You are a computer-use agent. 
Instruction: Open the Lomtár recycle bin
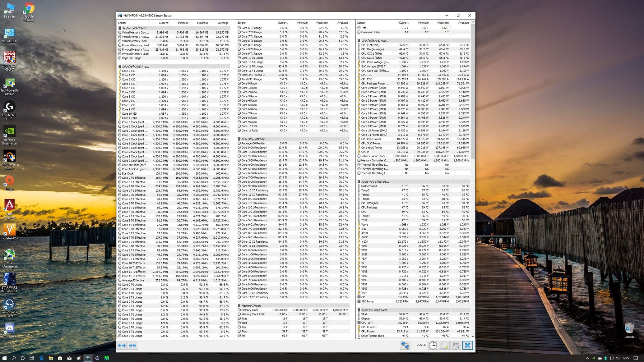point(629,331)
